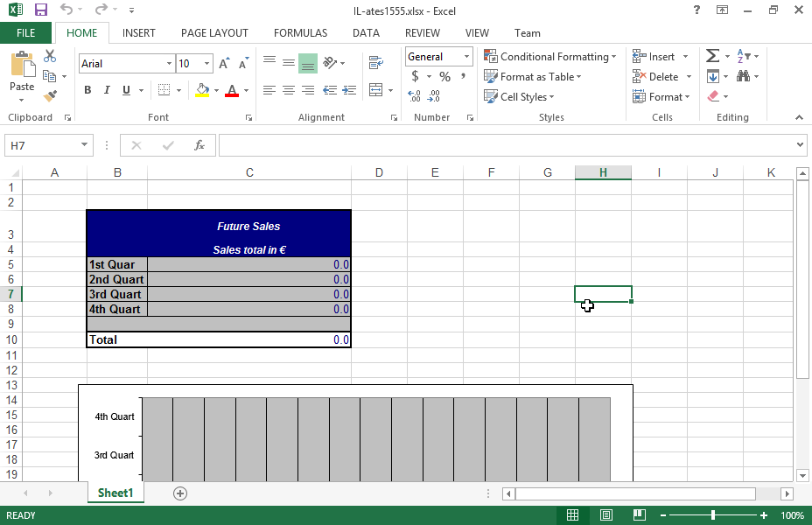Screen dimensions: 812x525
Task: Open the Name Box dropdown arrow
Action: tap(85, 145)
